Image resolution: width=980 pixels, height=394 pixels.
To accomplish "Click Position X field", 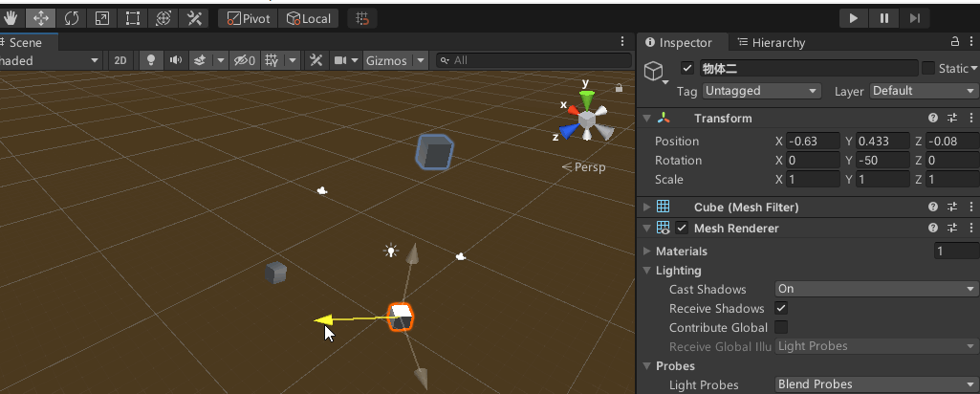I will 813,141.
